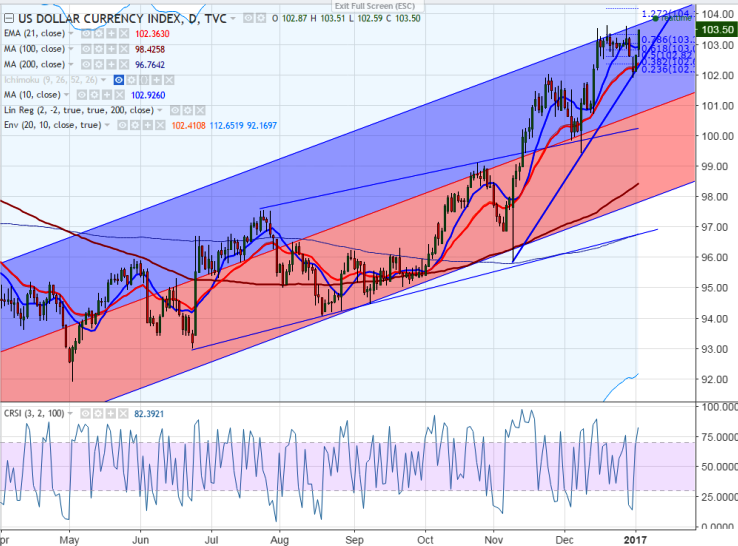Image resolution: width=738 pixels, height=546 pixels.
Task: Click MA 200 value 96.7642
Action: [150, 65]
